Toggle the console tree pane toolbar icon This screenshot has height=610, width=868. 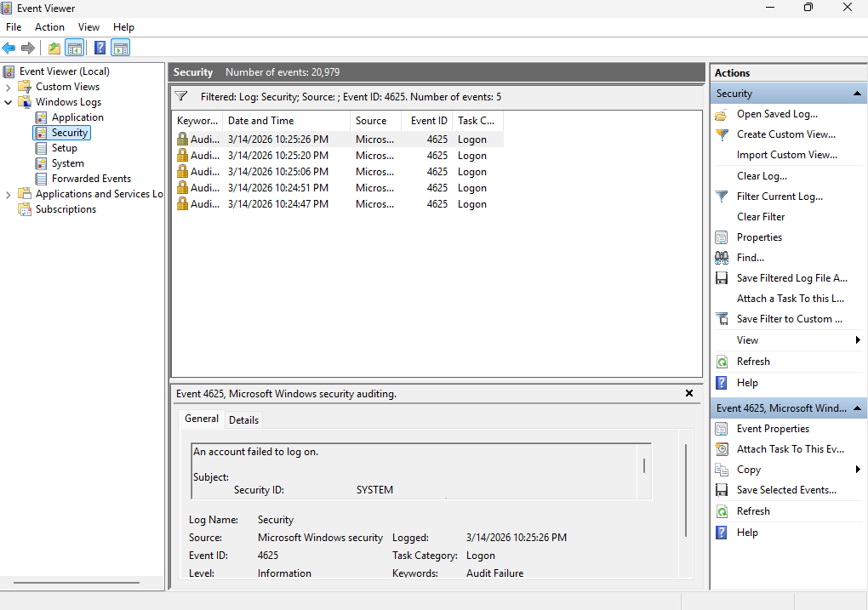[75, 48]
